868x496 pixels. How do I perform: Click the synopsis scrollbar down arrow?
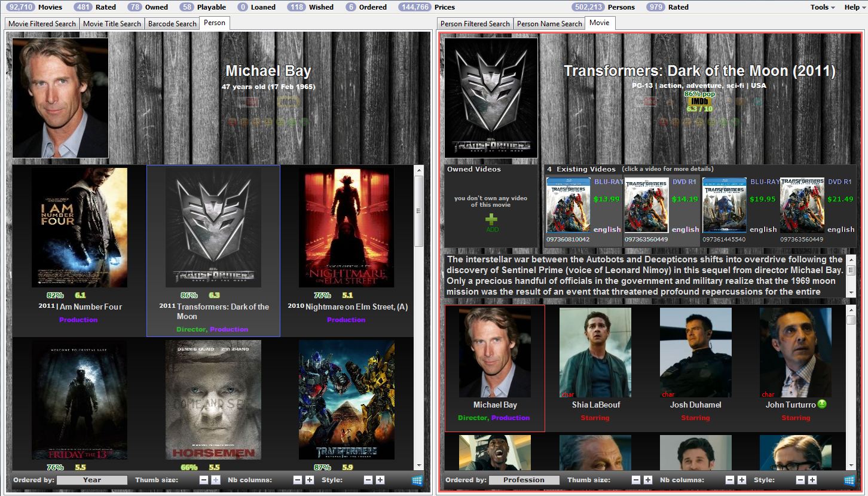(x=851, y=293)
